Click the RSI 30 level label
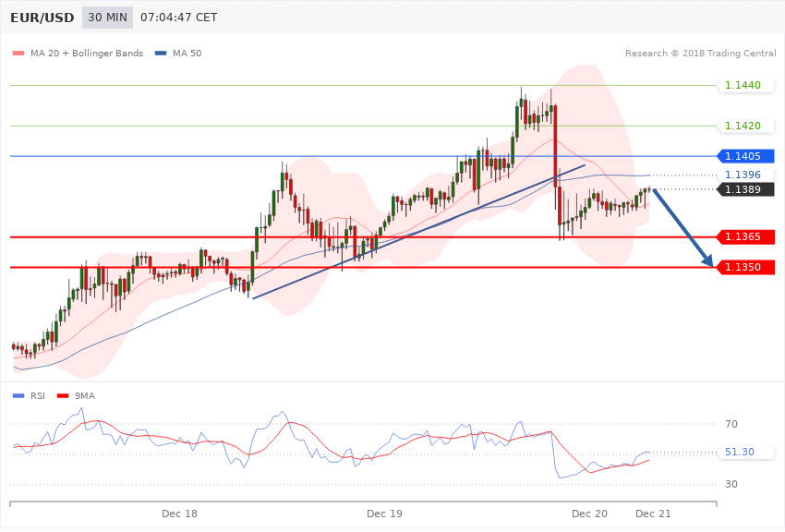 731,485
